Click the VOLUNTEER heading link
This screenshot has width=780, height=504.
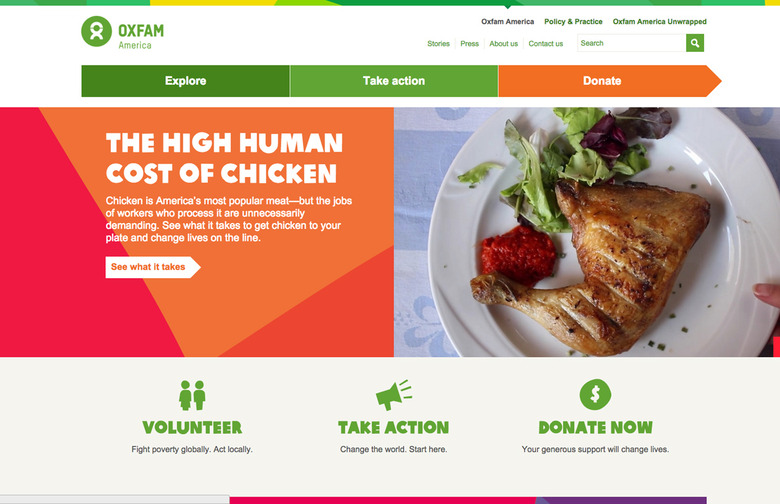point(192,427)
